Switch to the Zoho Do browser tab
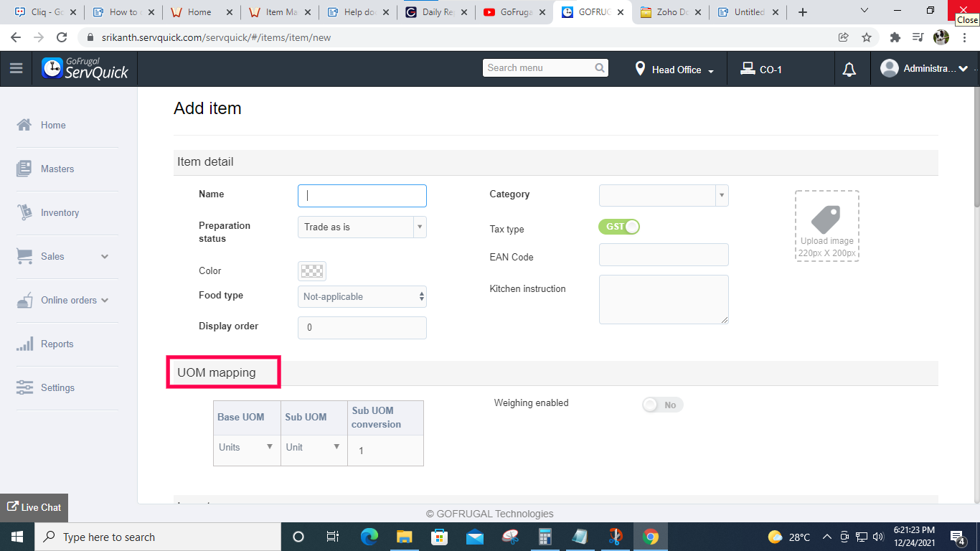 (670, 12)
